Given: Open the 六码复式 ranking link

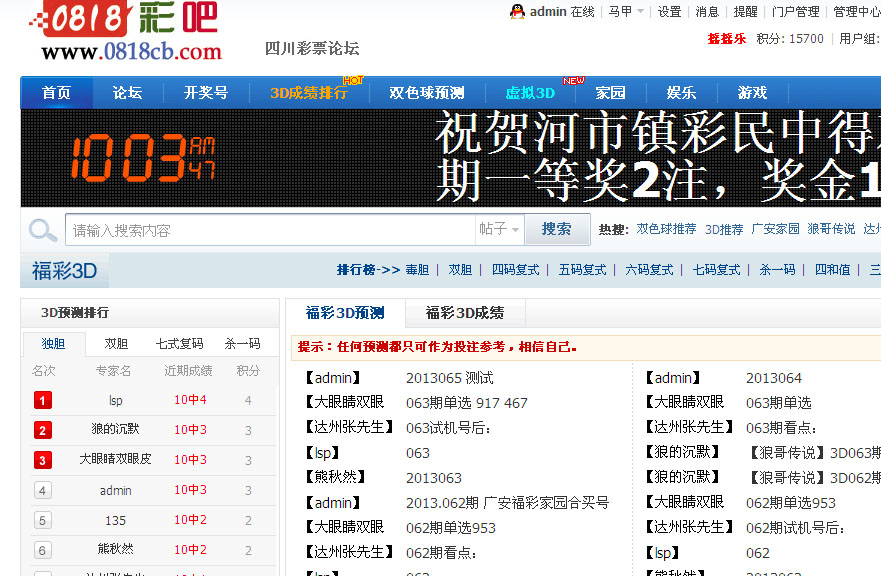Looking at the screenshot, I should 650,270.
